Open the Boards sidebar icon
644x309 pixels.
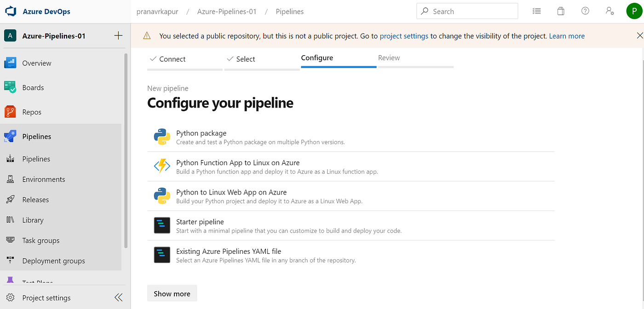coord(10,87)
